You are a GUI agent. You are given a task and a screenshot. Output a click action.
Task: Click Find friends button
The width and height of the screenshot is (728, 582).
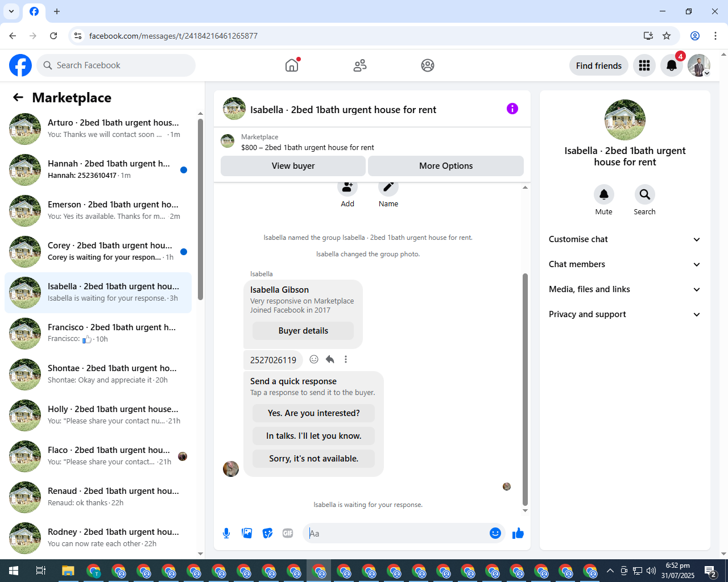[x=599, y=65]
